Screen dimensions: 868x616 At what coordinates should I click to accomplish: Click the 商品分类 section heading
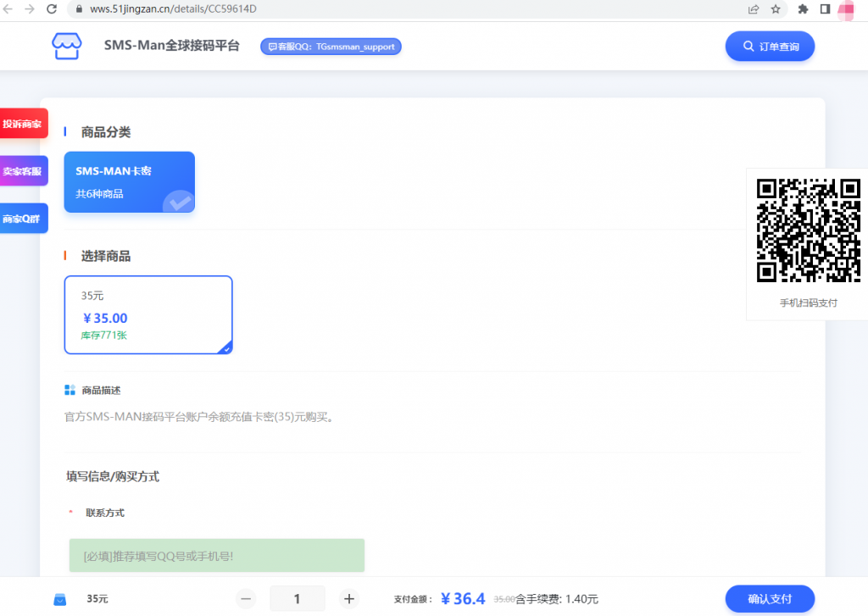point(106,132)
